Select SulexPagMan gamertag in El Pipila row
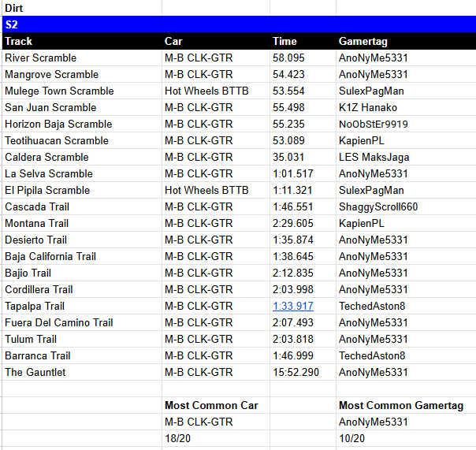Viewport: 476px width, 450px height. (x=406, y=190)
